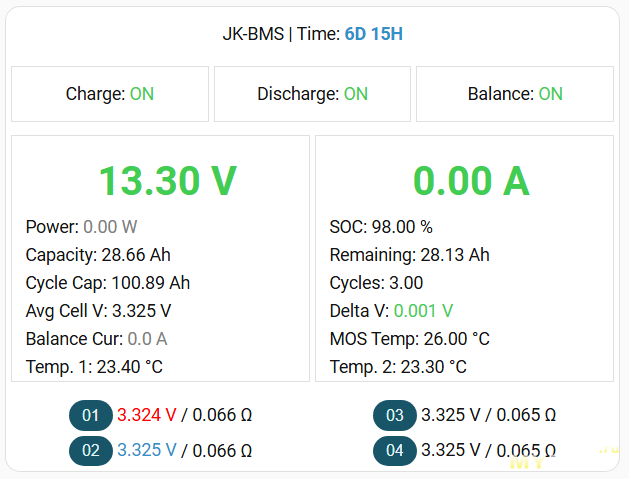
Task: Open the Remaining 28.13 Ah row
Action: (x=409, y=255)
